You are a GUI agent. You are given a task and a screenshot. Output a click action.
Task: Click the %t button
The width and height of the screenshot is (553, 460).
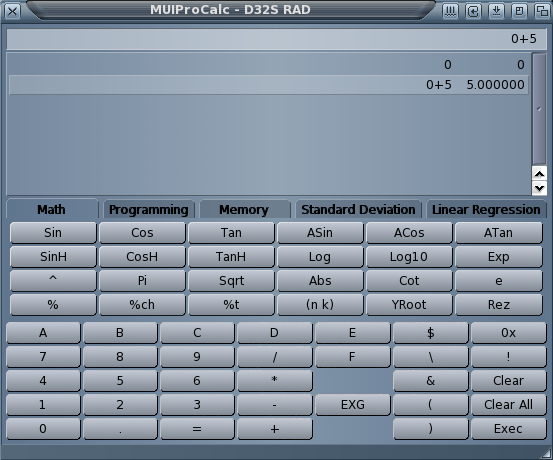[231, 305]
